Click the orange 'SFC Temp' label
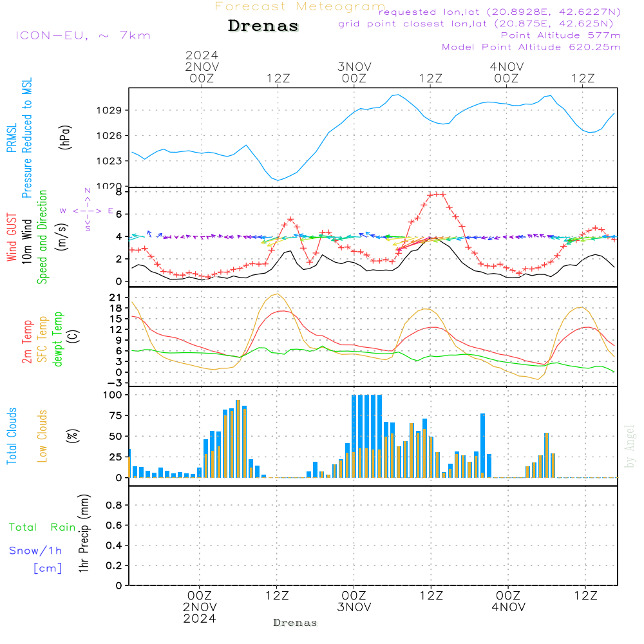The image size is (644, 644). [43, 339]
